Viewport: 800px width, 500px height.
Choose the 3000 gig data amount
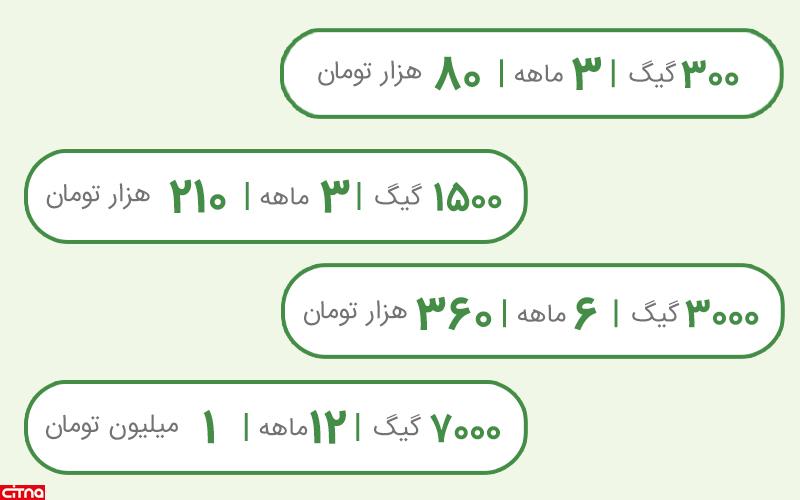(722, 313)
